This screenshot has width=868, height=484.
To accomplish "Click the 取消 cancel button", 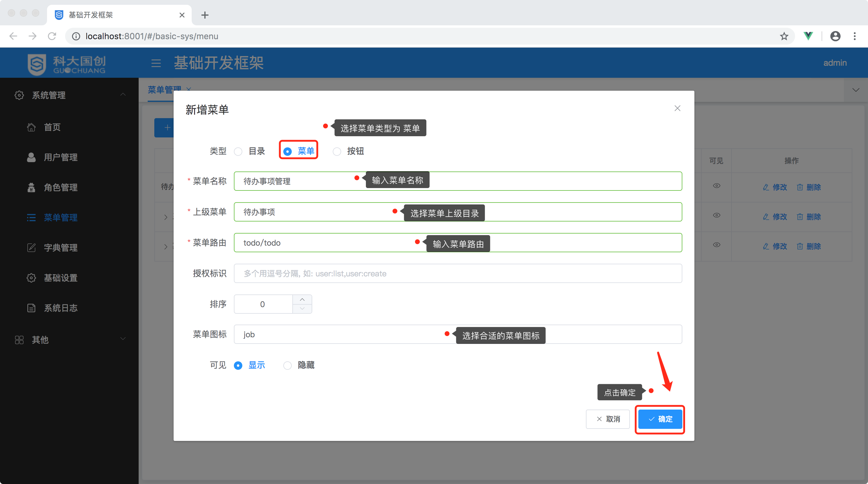I will pyautogui.click(x=608, y=419).
